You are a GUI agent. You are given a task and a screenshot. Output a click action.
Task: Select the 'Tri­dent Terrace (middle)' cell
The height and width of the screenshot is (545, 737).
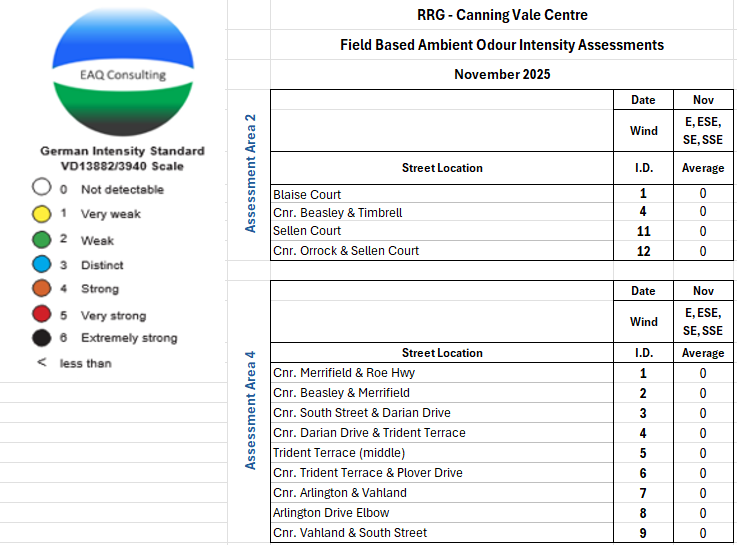coord(339,453)
